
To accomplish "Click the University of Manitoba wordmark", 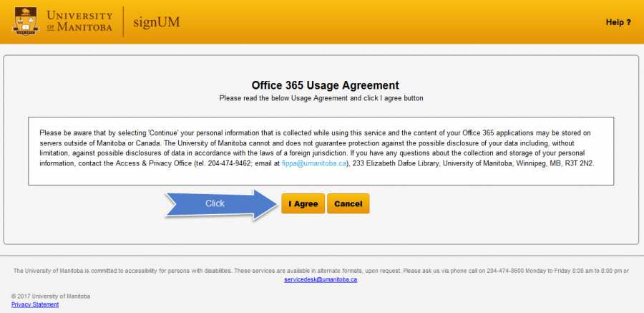I will point(79,21).
